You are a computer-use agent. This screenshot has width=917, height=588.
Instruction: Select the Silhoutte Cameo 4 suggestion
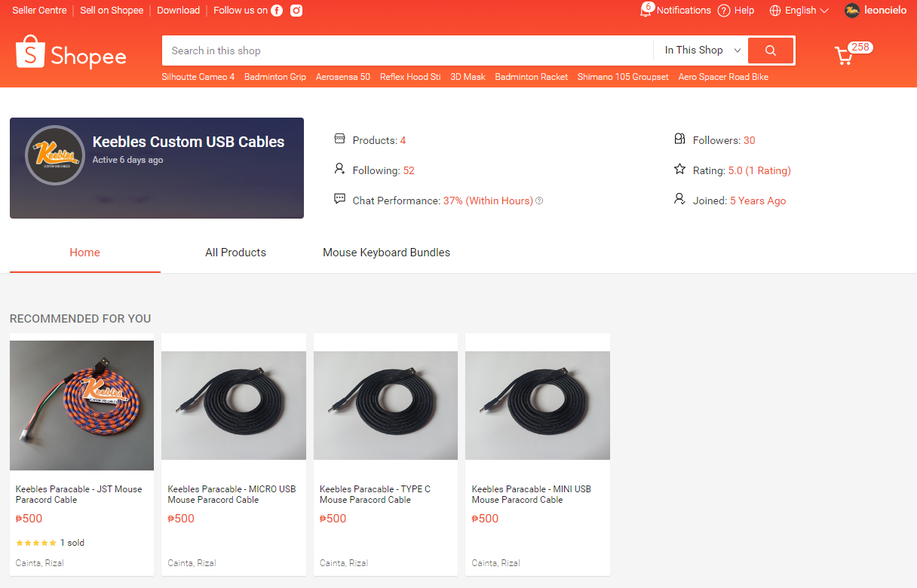coord(198,77)
